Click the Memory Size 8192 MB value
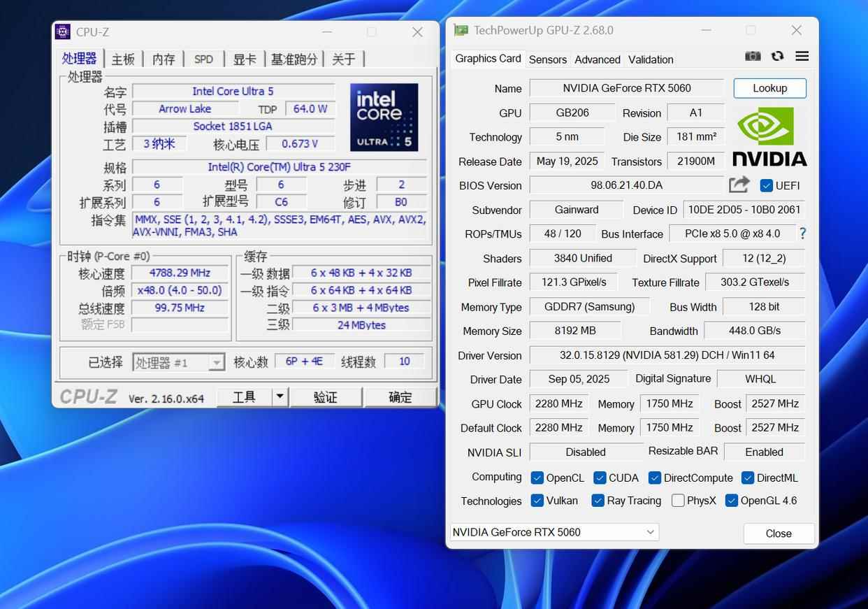This screenshot has width=868, height=609. pyautogui.click(x=575, y=331)
